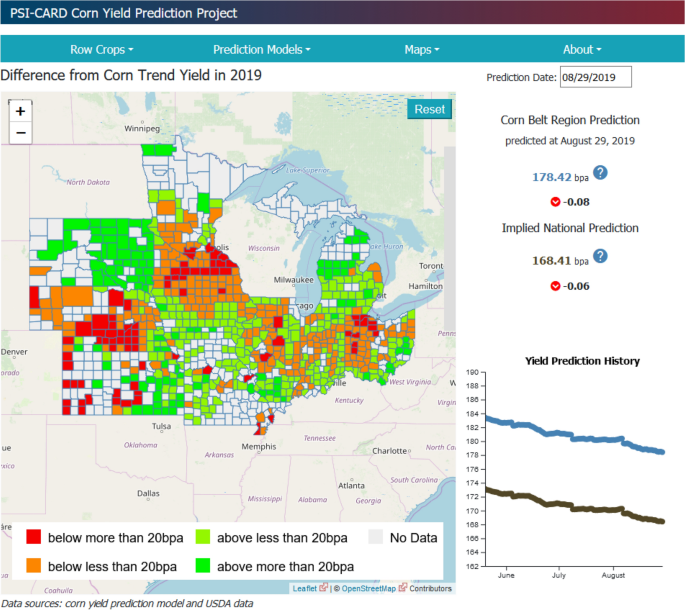
Task: Zoom out of the map with minus button
Action: click(20, 133)
